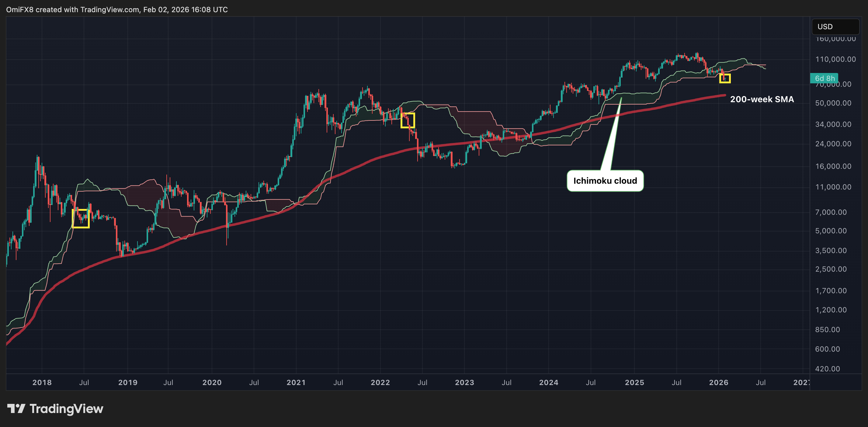
Task: Click the 420.00 price axis label
Action: [x=827, y=369]
